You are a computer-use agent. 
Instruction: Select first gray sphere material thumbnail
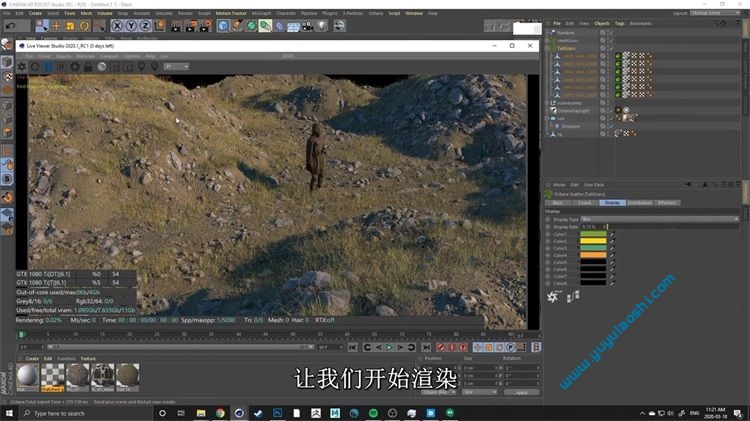click(28, 377)
